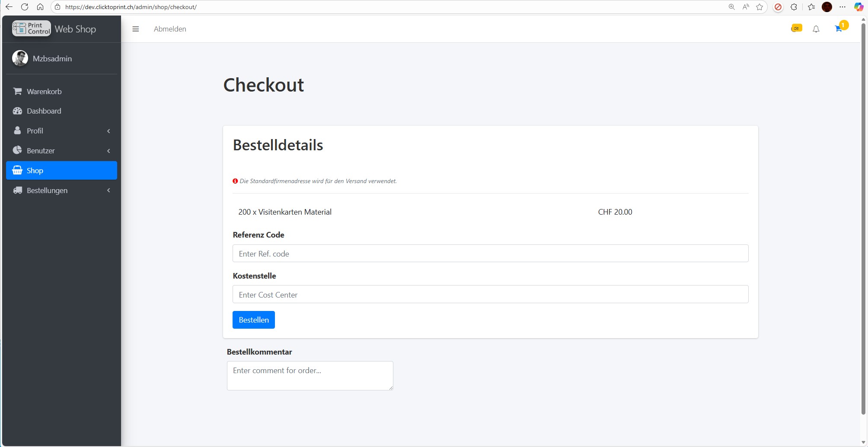Viewport: 868px width, 447px height.
Task: Click the yellow 'de' language badge
Action: pos(796,29)
